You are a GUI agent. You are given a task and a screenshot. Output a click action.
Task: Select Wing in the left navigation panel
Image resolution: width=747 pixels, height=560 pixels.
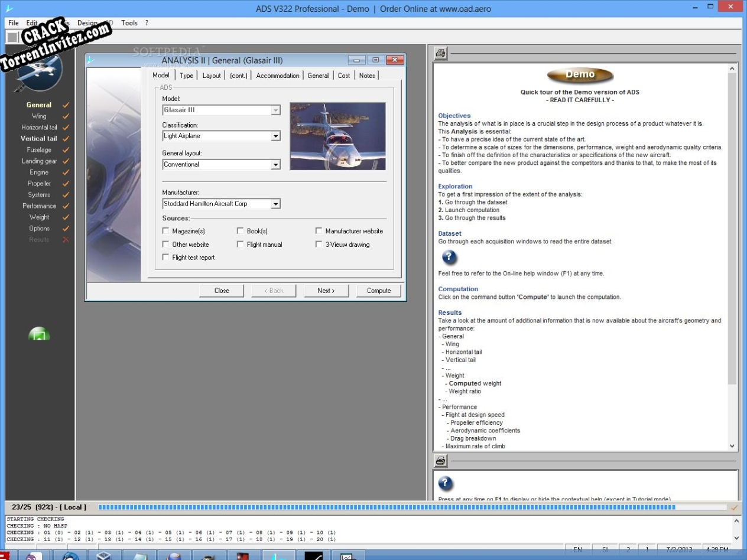coord(38,116)
